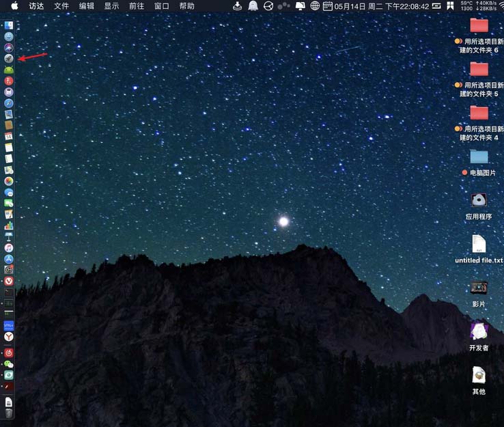This screenshot has width=504, height=427.
Task: Click the display mirroring menu bar icon
Action: [x=300, y=5]
